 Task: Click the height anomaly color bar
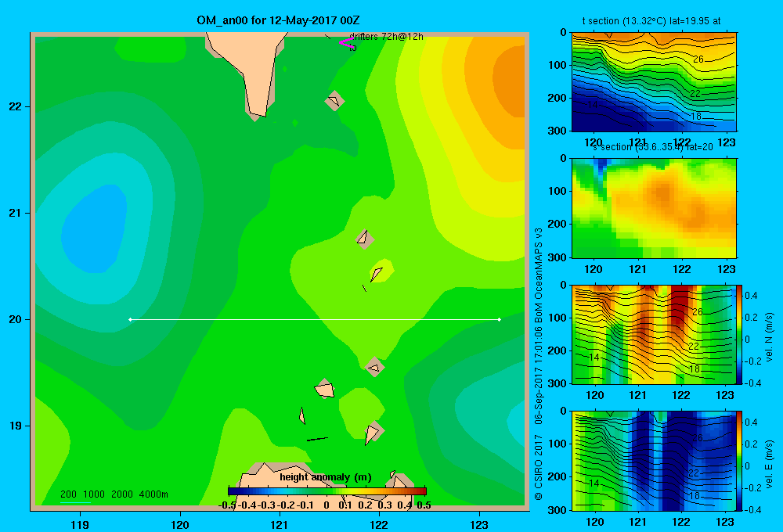tap(327, 491)
